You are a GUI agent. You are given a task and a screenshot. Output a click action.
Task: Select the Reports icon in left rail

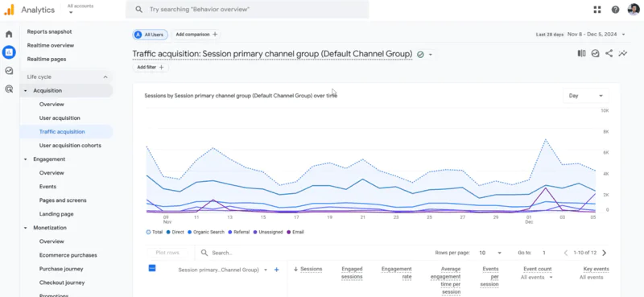[9, 52]
